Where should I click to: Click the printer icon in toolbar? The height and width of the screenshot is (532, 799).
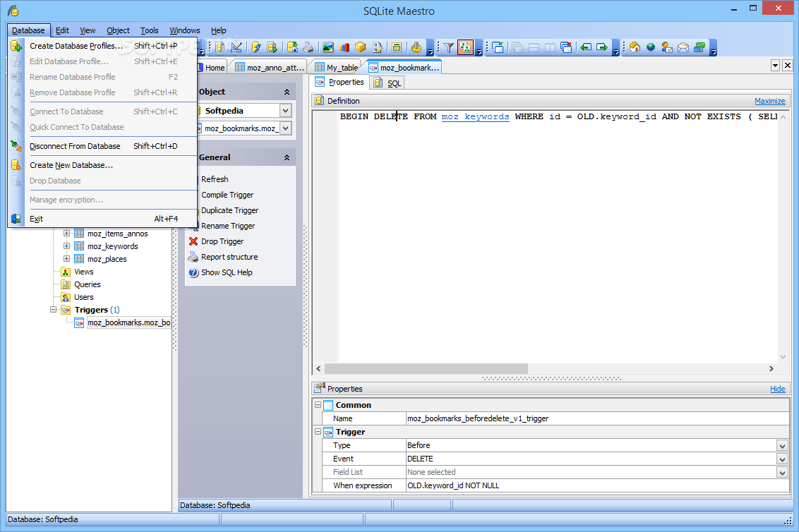pyautogui.click(x=308, y=47)
